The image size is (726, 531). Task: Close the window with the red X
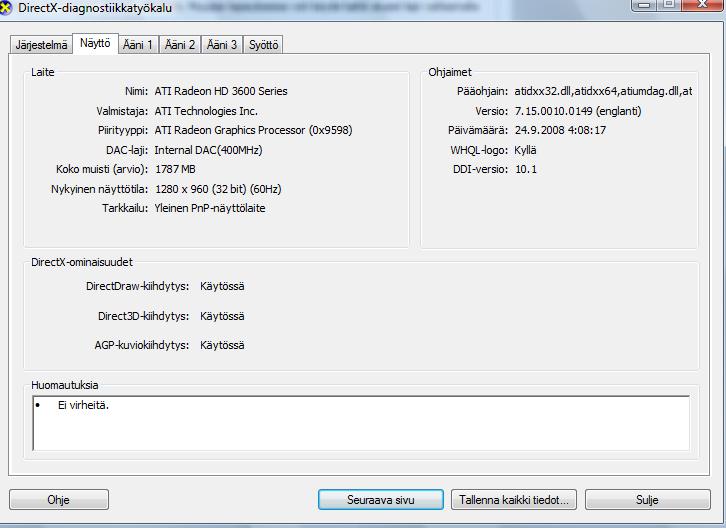coord(701,5)
